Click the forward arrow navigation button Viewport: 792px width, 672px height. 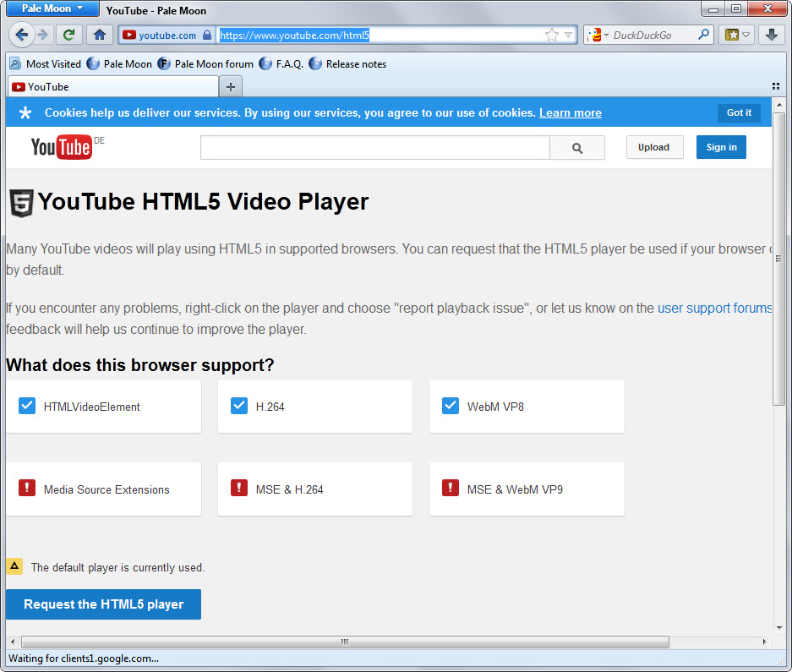pos(43,35)
